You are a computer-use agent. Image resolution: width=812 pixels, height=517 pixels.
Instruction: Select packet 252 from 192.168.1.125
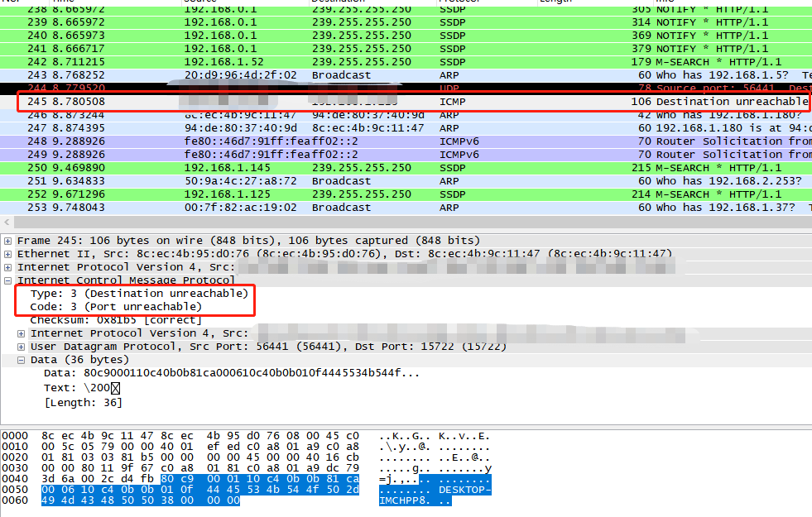point(406,194)
